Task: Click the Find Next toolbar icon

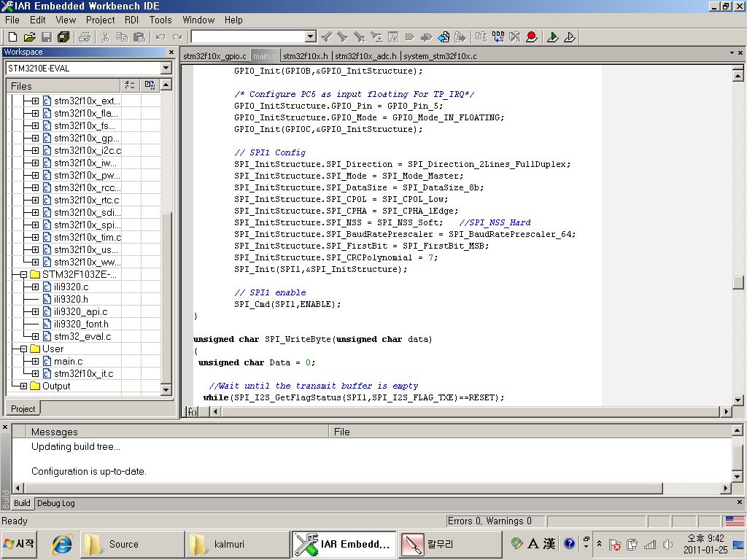Action: pos(343,36)
